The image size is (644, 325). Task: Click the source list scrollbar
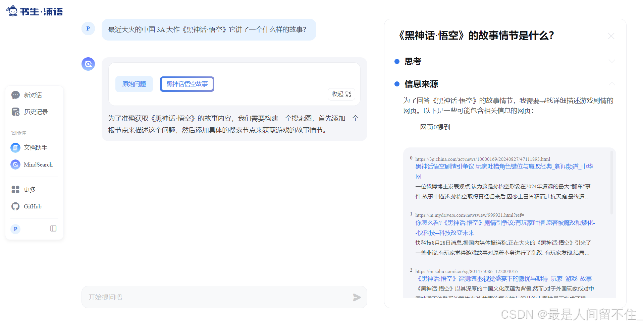611,183
